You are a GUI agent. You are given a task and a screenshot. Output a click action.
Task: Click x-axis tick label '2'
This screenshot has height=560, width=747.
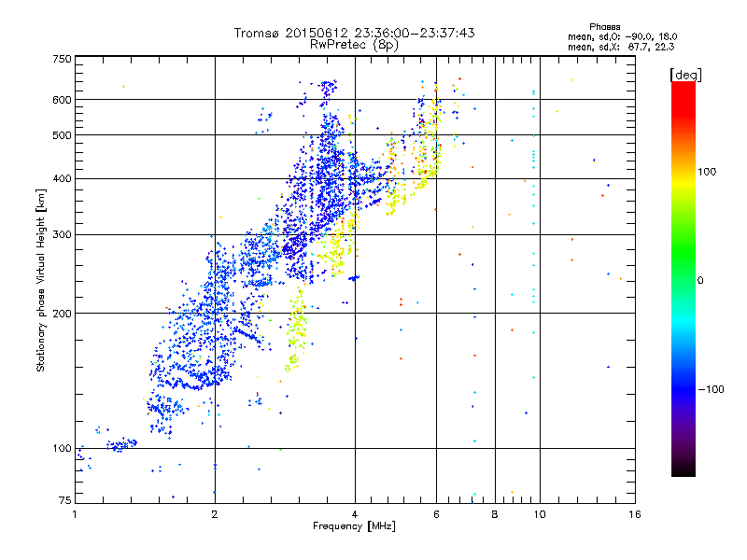[x=215, y=514]
